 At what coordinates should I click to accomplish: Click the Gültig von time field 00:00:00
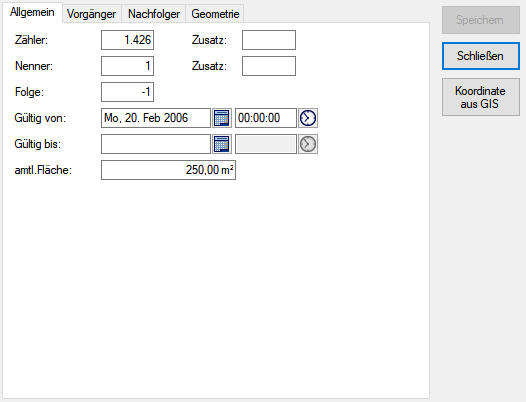(266, 118)
